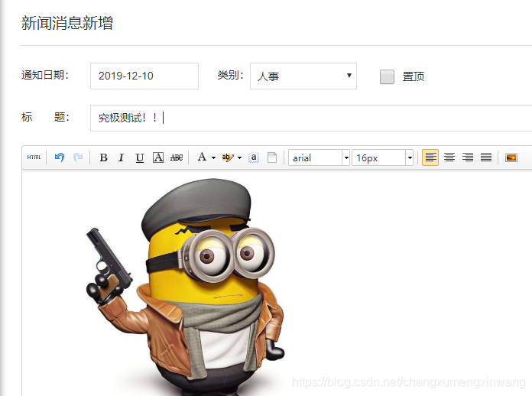
Task: Open the HTML source view
Action: (x=34, y=157)
